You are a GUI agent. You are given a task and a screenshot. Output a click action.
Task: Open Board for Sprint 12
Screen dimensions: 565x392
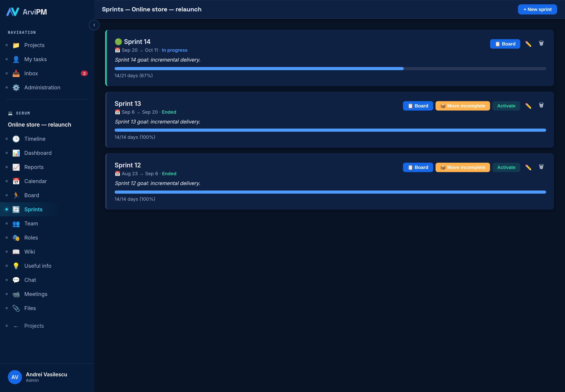418,167
